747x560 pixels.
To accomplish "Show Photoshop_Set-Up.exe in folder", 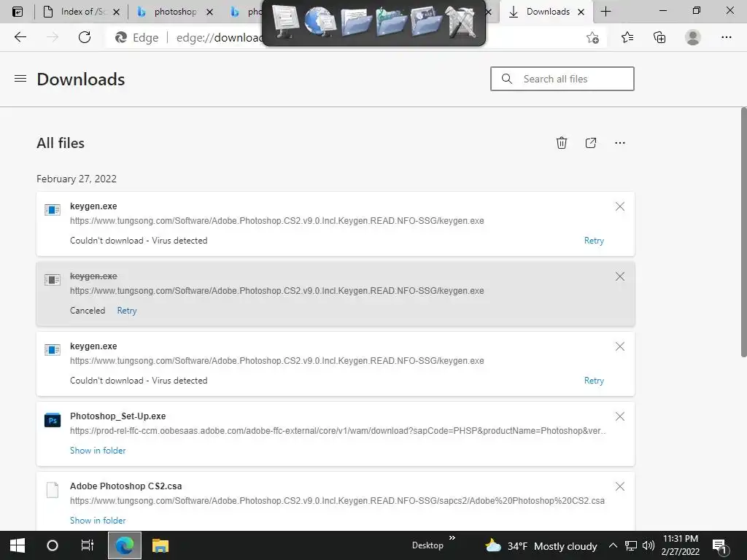I will coord(98,451).
